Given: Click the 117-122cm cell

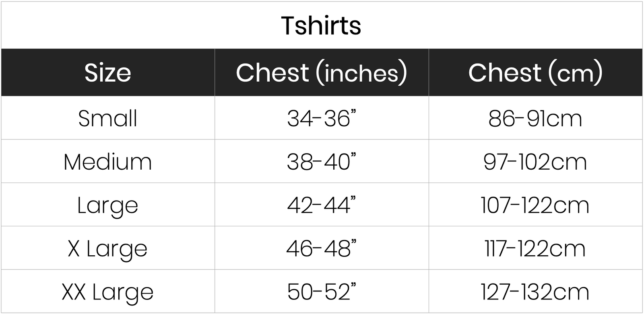Looking at the screenshot, I should pos(535,248).
